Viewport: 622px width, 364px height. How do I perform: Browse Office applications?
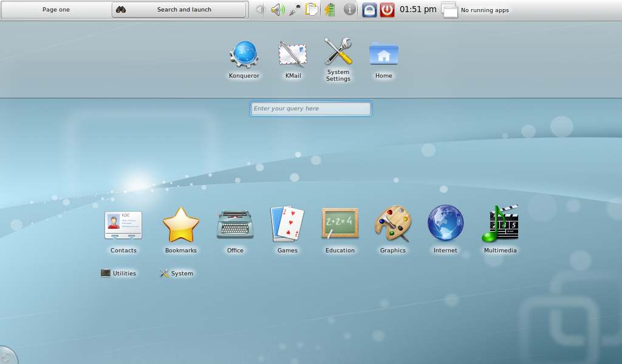(x=235, y=226)
